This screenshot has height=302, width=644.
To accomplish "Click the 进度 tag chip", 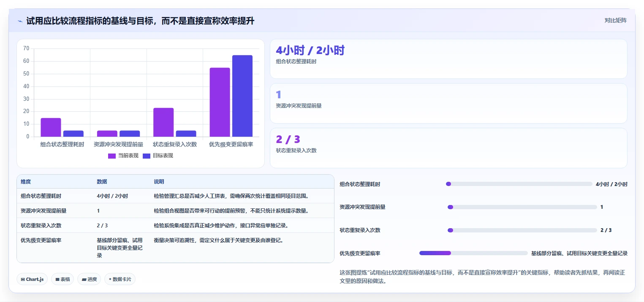I will tap(89, 279).
